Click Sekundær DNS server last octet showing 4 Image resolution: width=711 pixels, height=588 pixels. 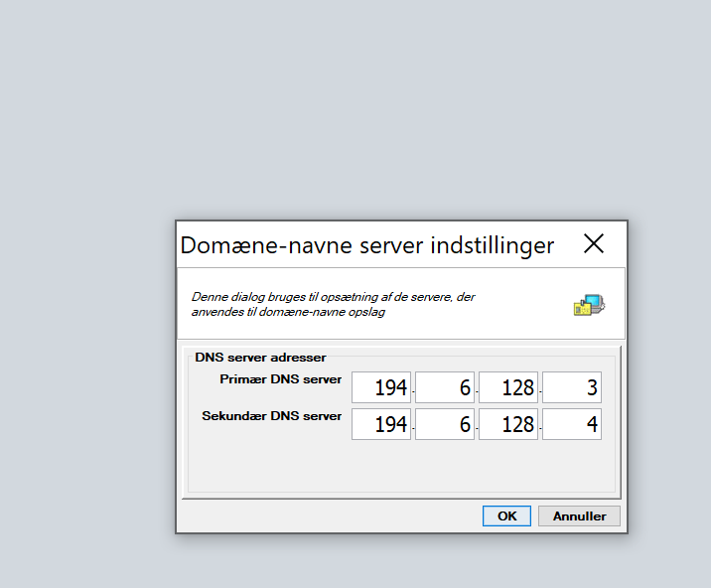click(x=572, y=424)
